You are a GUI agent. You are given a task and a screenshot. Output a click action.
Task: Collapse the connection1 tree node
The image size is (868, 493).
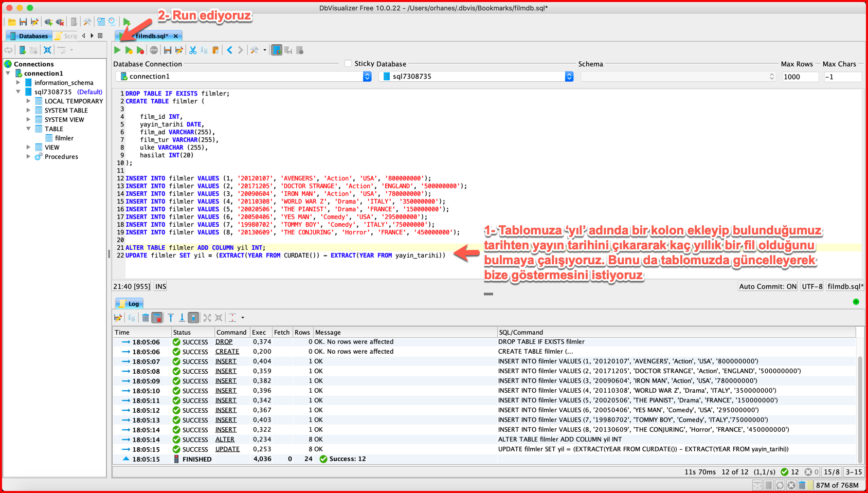8,74
